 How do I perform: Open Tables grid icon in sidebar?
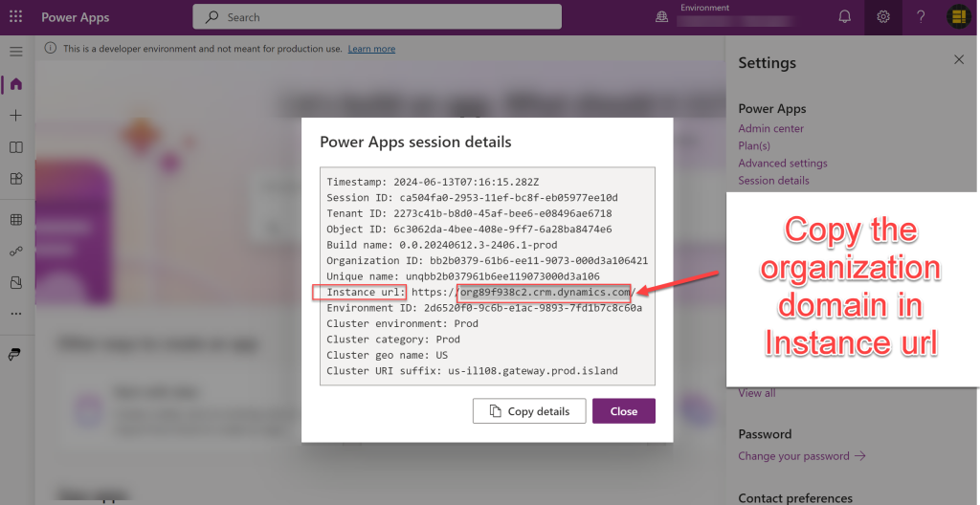(x=15, y=220)
